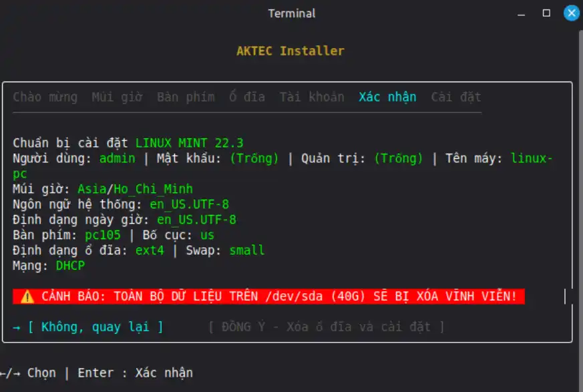Choose Không, quay lại button
583x392 pixels.
[95, 327]
